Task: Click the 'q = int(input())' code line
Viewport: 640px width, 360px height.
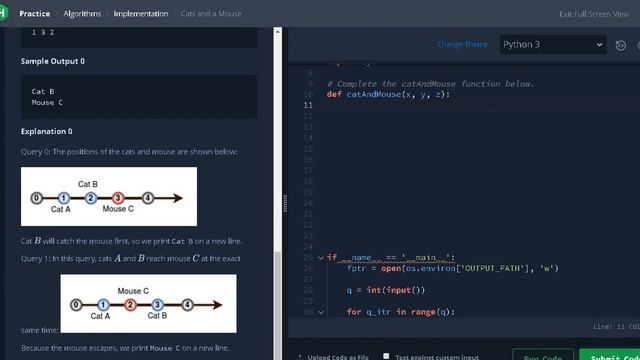Action: [x=386, y=290]
